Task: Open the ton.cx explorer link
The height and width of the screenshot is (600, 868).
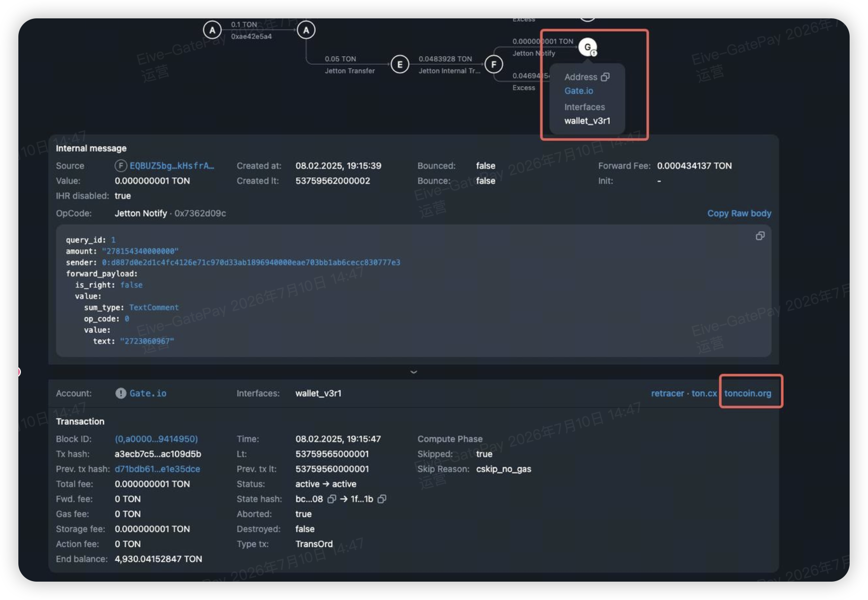Action: tap(704, 393)
